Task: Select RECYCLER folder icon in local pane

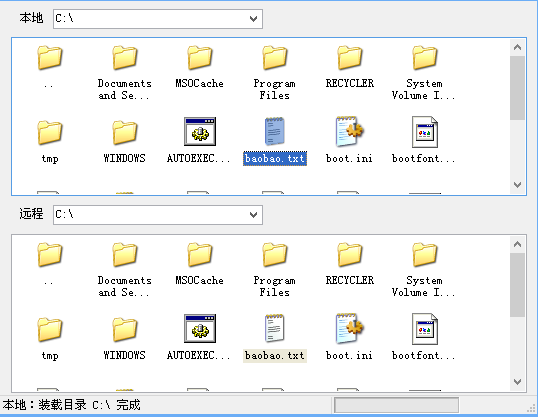Action: [x=350, y=58]
